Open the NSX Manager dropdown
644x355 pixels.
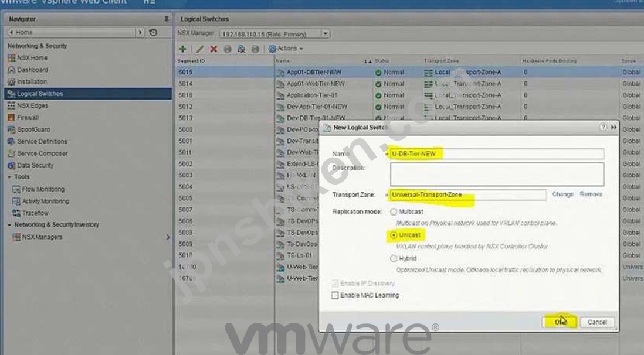click(x=326, y=33)
